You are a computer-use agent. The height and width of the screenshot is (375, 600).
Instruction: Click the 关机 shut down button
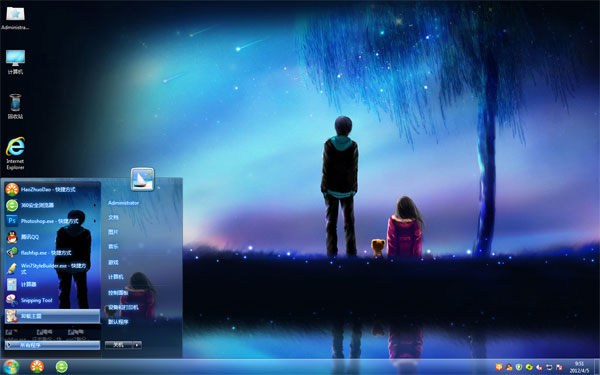click(119, 345)
